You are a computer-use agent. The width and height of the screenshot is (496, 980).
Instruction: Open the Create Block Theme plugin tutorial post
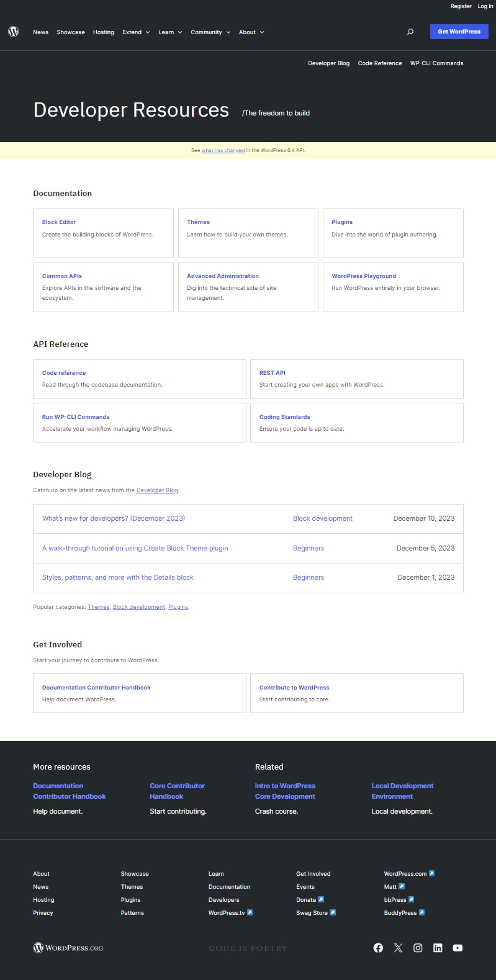tap(135, 548)
